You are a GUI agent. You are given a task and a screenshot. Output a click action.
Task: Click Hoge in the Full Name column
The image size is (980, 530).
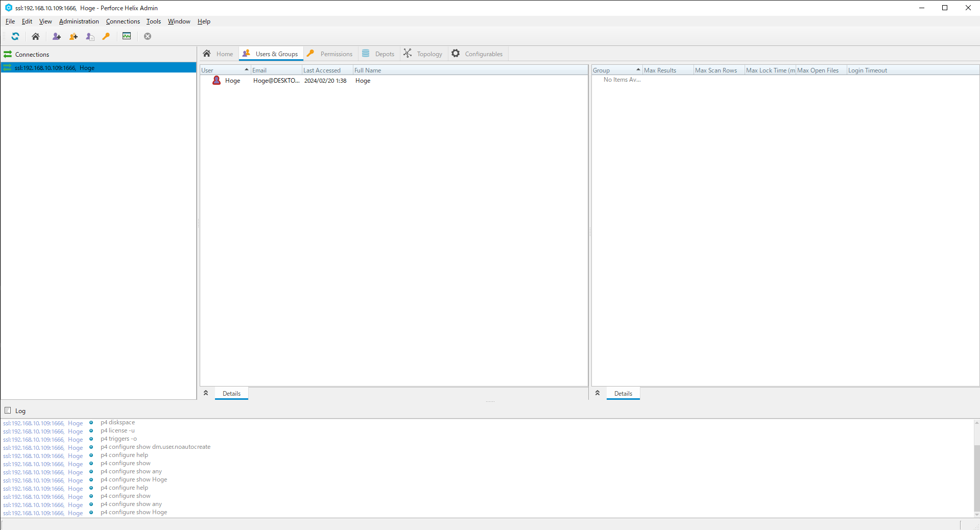363,81
